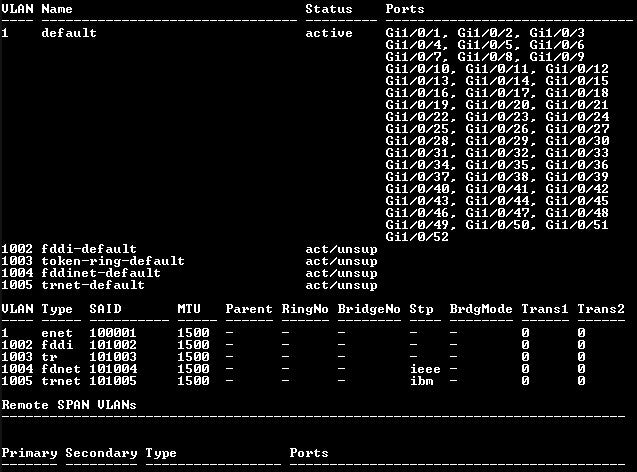The width and height of the screenshot is (637, 472).
Task: Select port Gi1/0/12
Action: coord(577,69)
